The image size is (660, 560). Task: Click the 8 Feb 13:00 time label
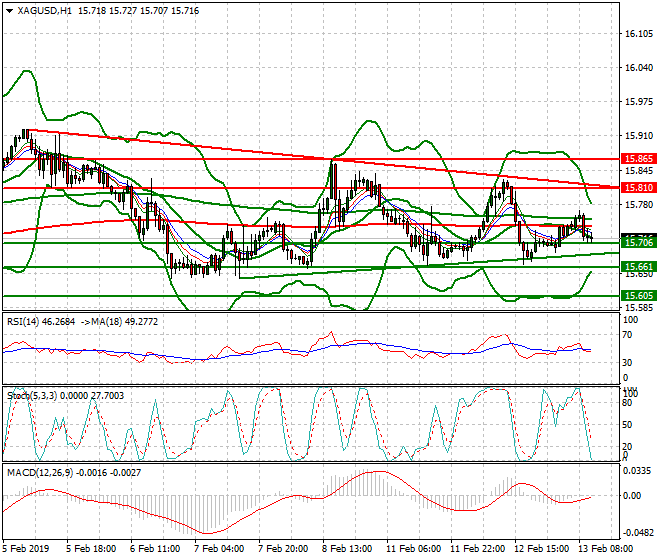[347, 549]
